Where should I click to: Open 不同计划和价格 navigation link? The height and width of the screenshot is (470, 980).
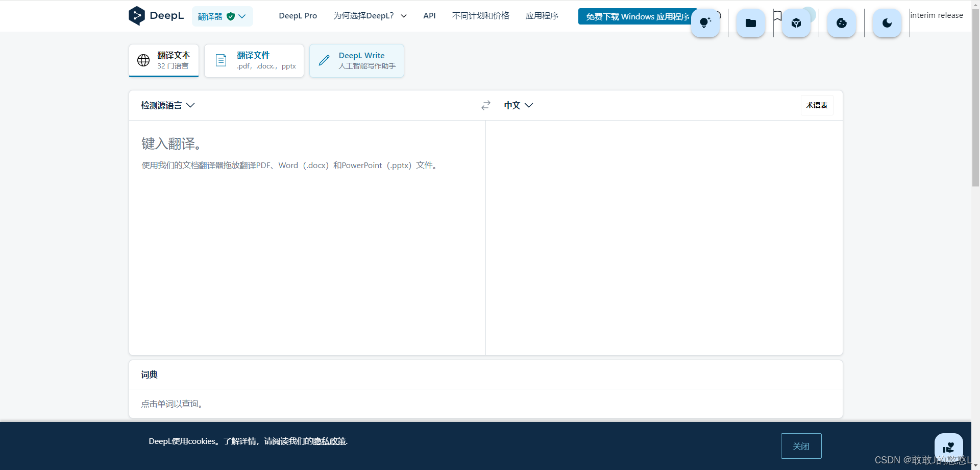tap(481, 16)
